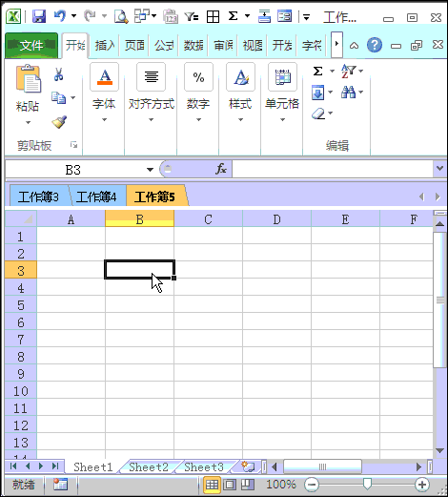
Task: Go to first sheet navigation button
Action: (13, 466)
